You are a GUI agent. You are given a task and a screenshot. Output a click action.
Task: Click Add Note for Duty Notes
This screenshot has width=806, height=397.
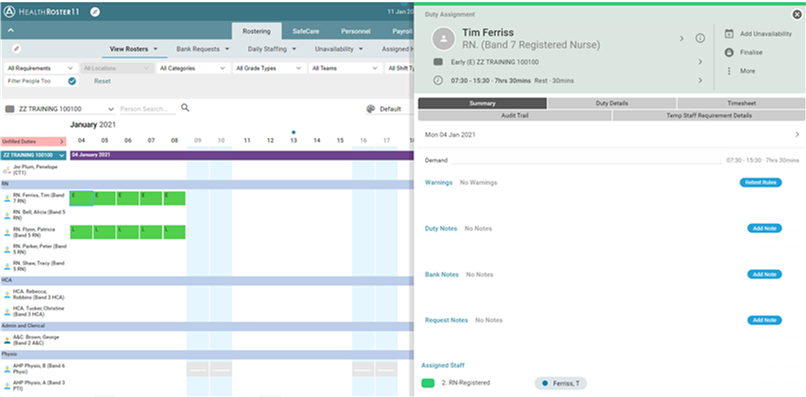coord(764,228)
